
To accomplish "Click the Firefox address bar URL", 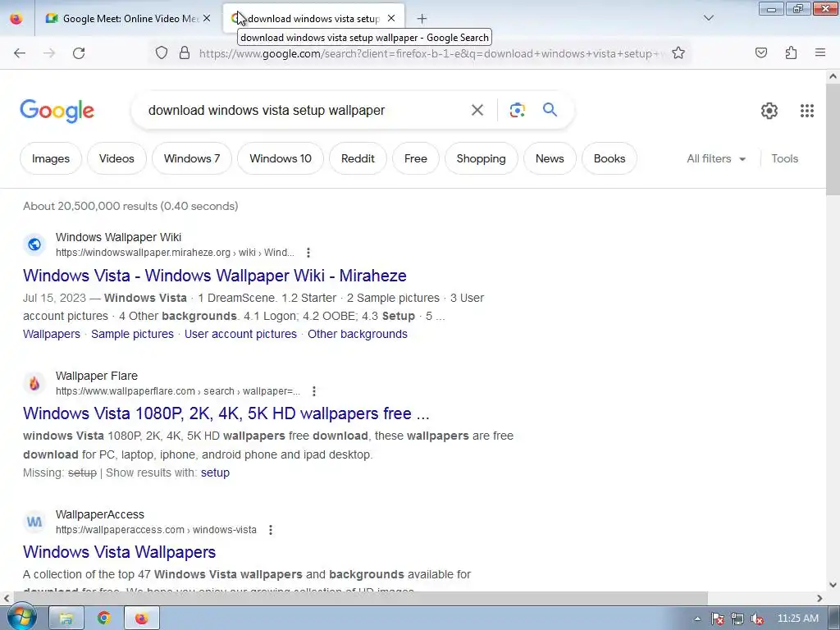I will coord(431,53).
